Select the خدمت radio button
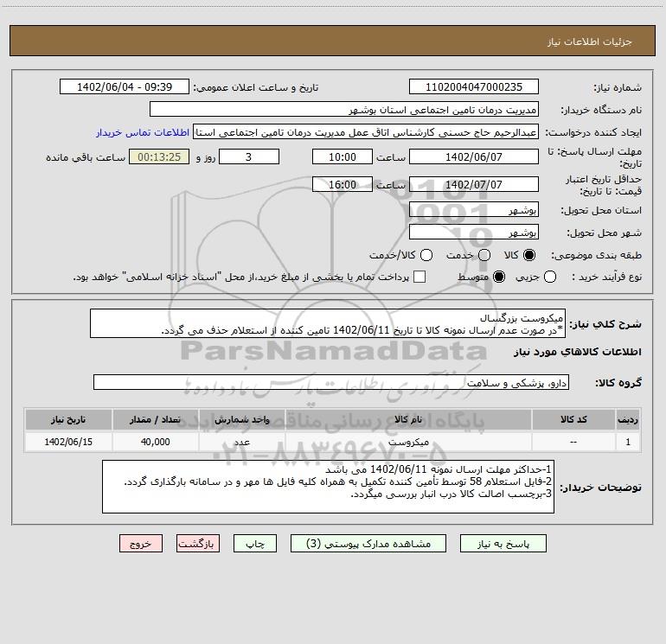The height and width of the screenshot is (644, 666). point(484,255)
